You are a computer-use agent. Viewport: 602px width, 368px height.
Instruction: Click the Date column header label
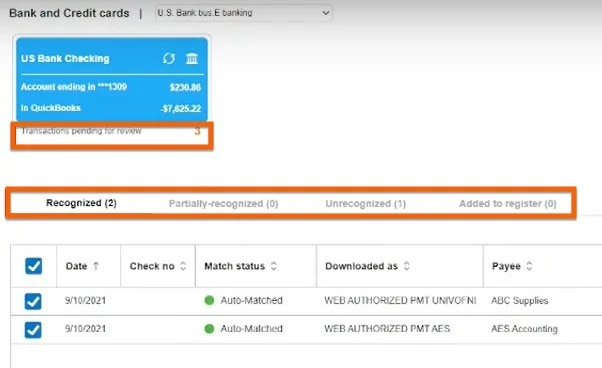click(76, 266)
